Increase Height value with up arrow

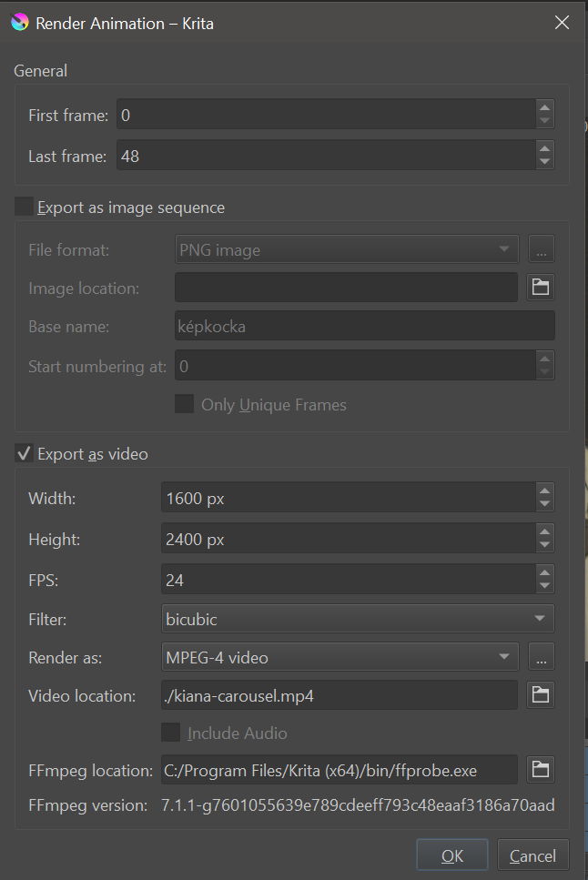[544, 532]
